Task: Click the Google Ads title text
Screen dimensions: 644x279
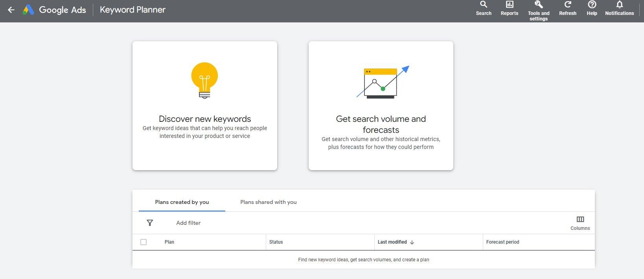Action: [63, 10]
